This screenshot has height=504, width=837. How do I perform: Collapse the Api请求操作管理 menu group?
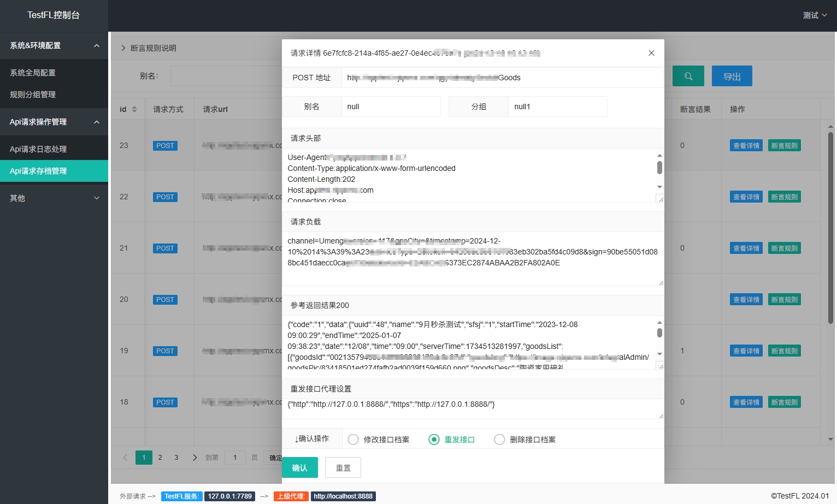point(54,122)
